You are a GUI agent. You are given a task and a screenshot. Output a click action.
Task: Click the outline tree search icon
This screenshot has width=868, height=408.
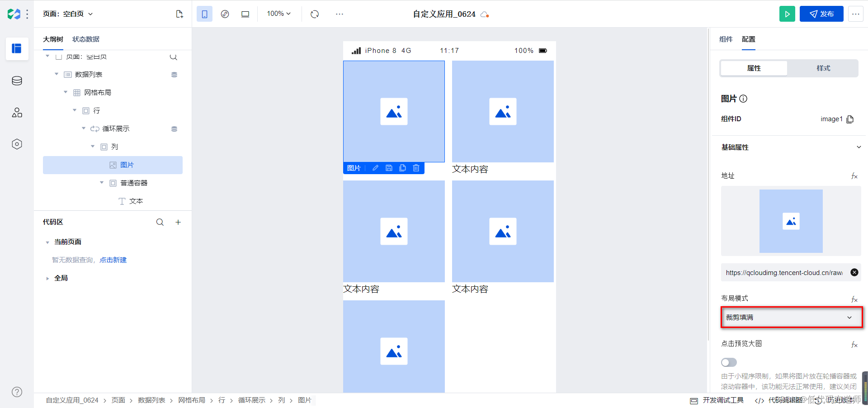coord(174,57)
